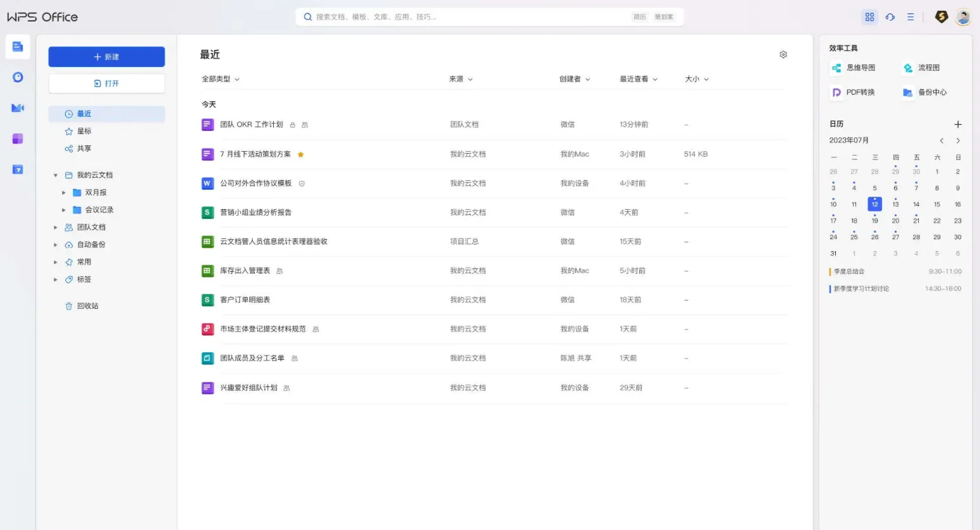Click the apps grid icon in top bar
980x530 pixels.
point(870,17)
